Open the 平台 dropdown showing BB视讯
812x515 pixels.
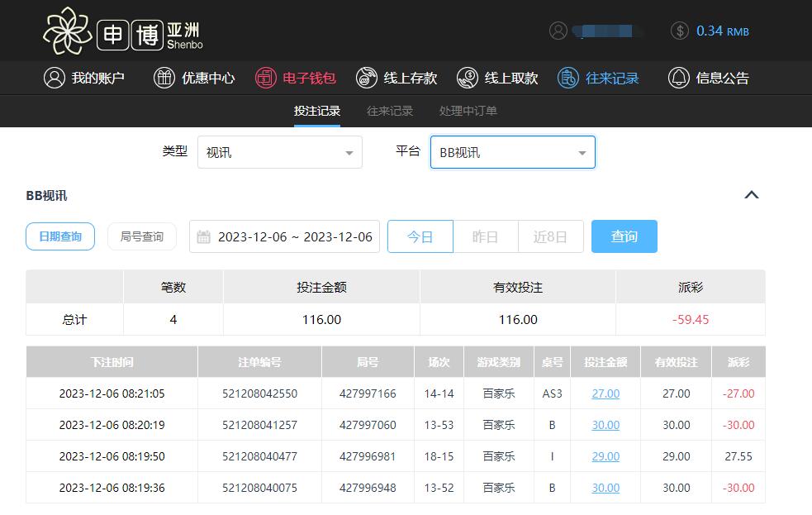pos(513,152)
